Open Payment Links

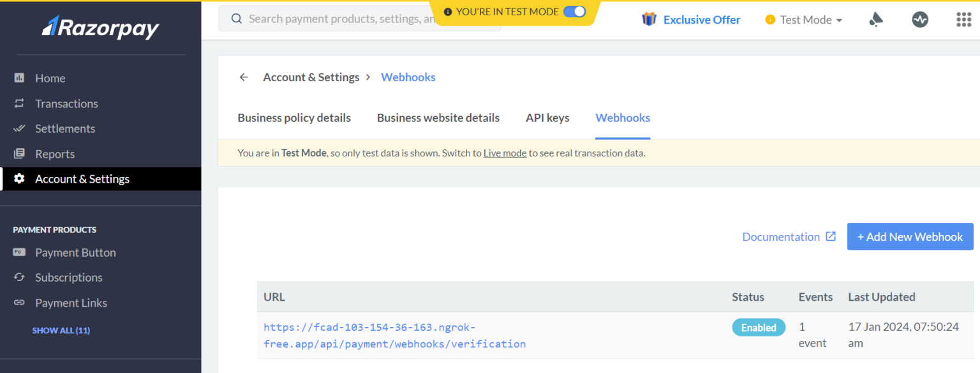click(x=70, y=303)
